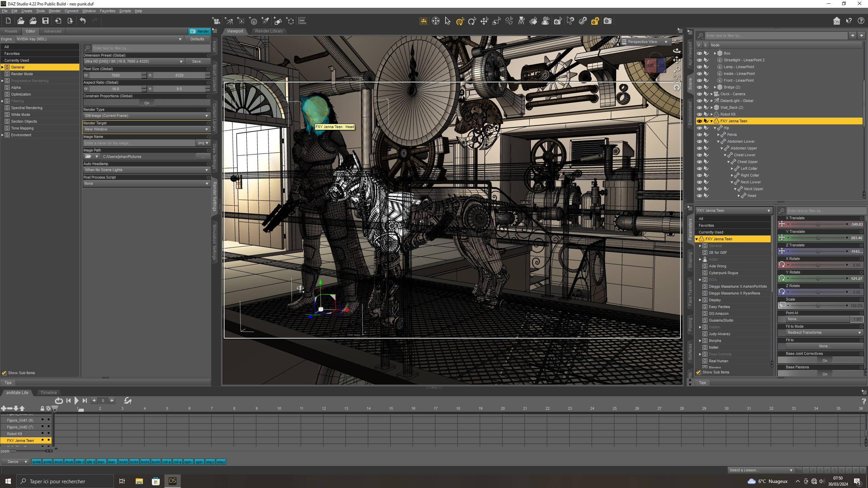Switch to the Render Library tab

pyautogui.click(x=269, y=31)
